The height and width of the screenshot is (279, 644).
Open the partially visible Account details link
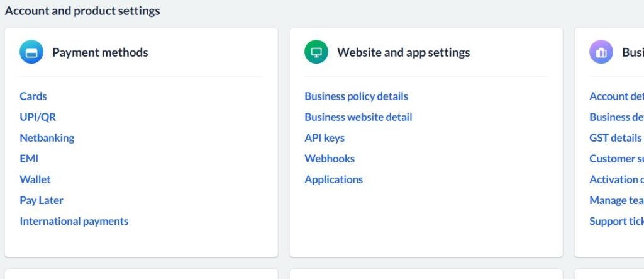click(616, 96)
